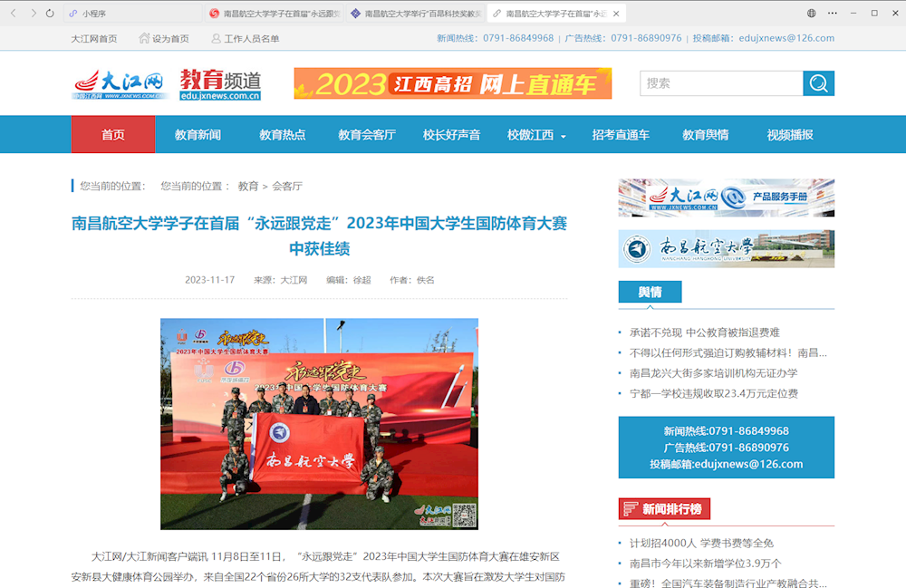This screenshot has height=588, width=906.
Task: Click into the 搜索 input field
Action: [x=720, y=83]
